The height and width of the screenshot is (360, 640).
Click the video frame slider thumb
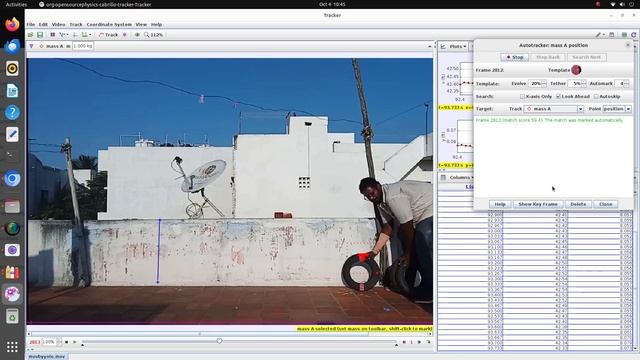coord(219,340)
